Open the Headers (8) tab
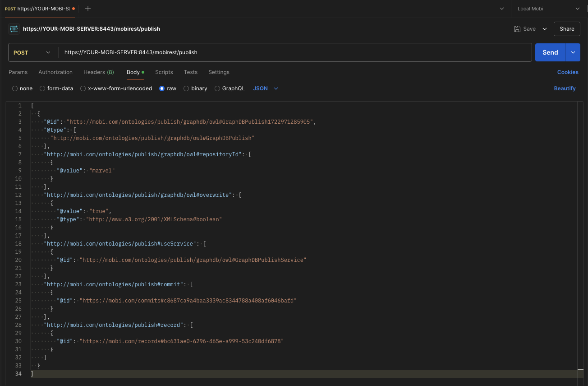This screenshot has width=588, height=386. (99, 72)
